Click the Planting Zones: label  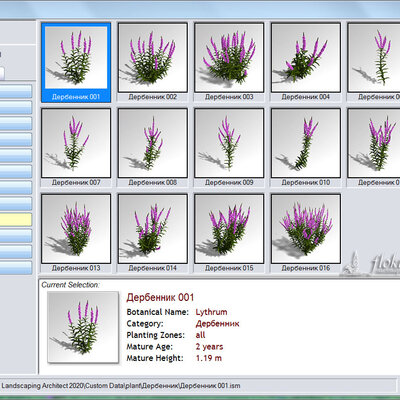tap(156, 335)
